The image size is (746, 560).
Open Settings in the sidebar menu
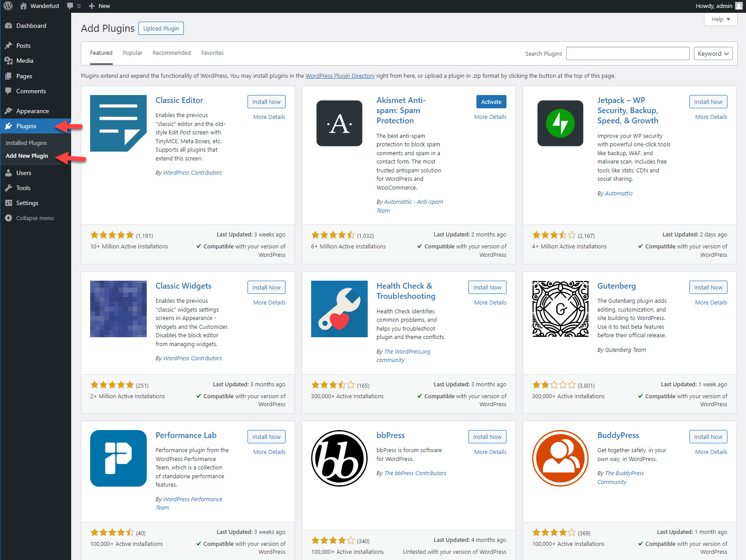(27, 203)
